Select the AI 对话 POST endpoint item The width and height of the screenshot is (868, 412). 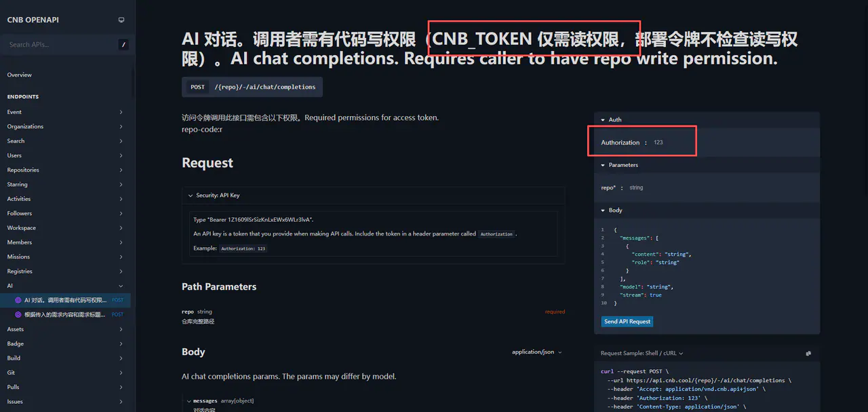(65, 300)
